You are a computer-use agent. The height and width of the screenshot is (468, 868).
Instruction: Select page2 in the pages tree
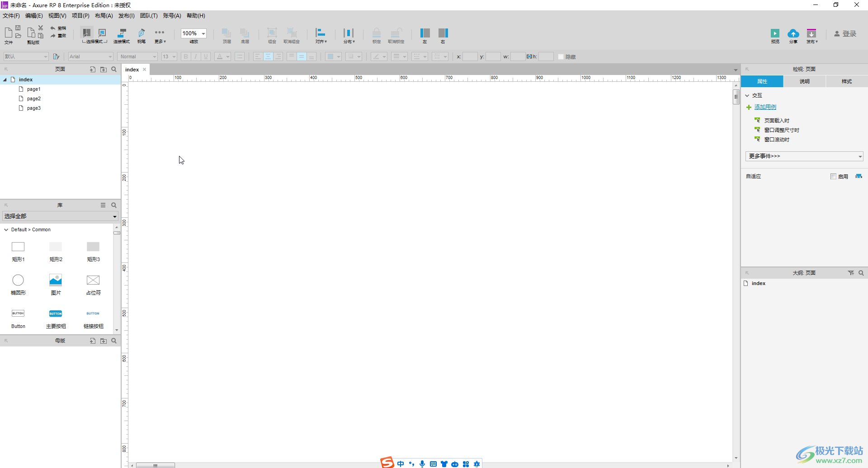34,98
